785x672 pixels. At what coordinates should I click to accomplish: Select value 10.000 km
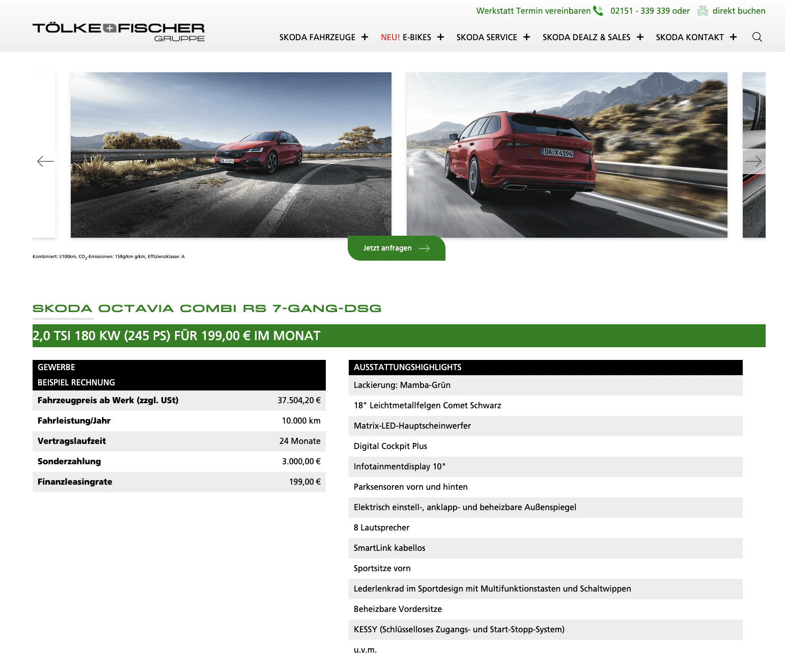coord(301,421)
